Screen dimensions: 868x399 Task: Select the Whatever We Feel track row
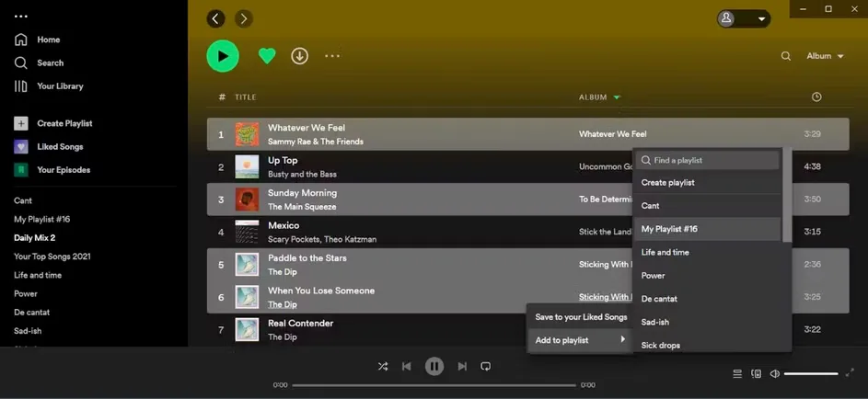point(527,134)
